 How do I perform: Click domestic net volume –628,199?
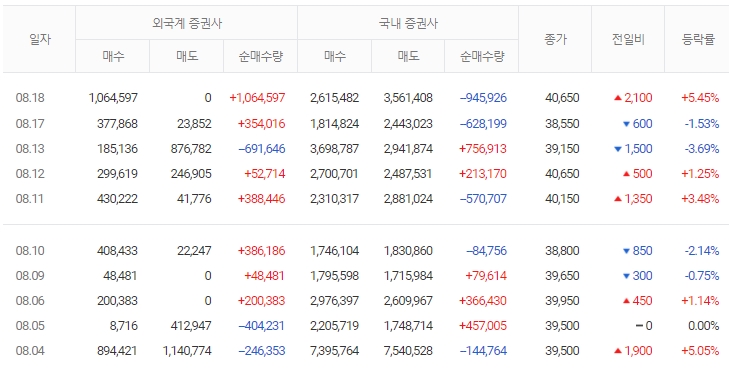click(483, 124)
